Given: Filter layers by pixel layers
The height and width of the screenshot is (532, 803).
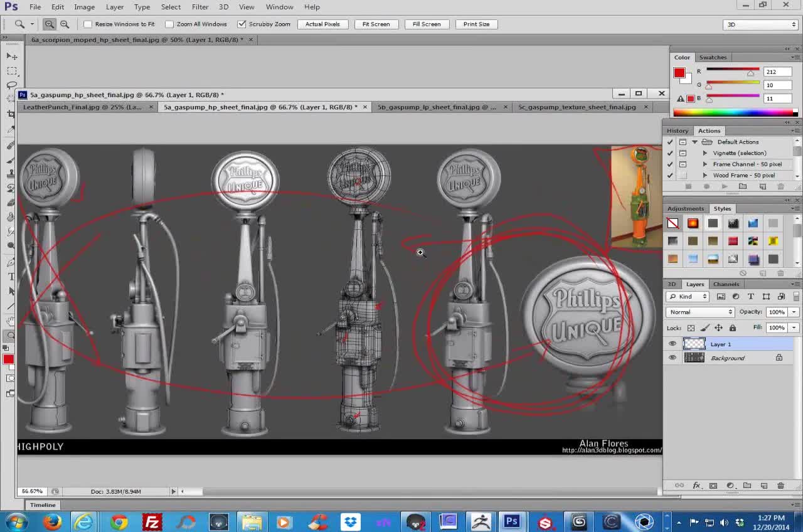Looking at the screenshot, I should (x=721, y=296).
